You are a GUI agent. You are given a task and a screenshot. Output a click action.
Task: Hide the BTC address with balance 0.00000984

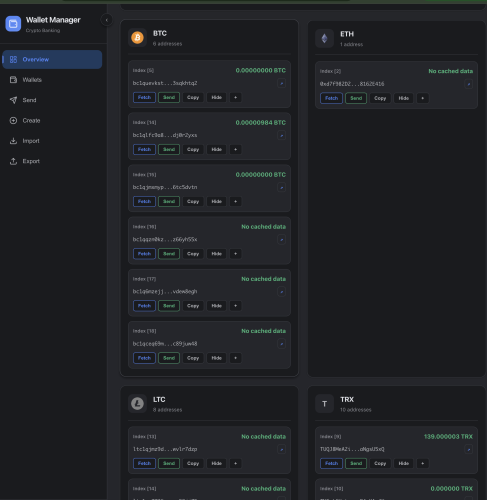(x=216, y=149)
